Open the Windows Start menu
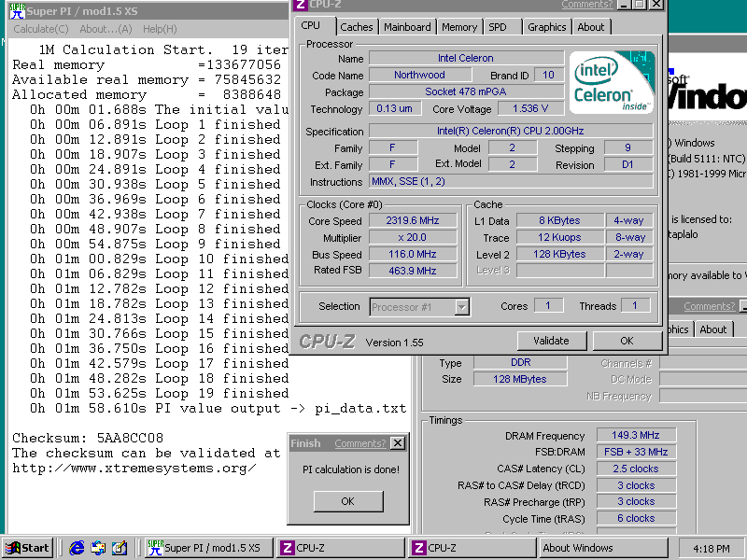747x560 pixels. pos(28,548)
